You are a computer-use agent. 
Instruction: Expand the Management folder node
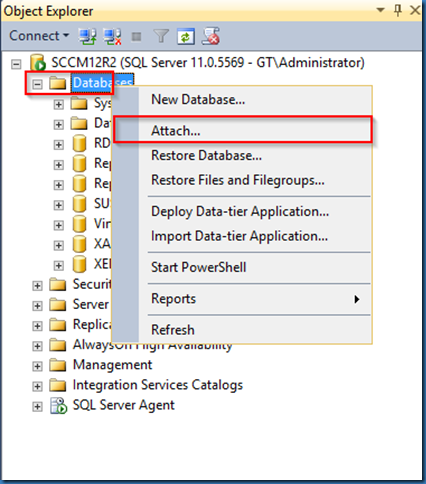(x=37, y=366)
